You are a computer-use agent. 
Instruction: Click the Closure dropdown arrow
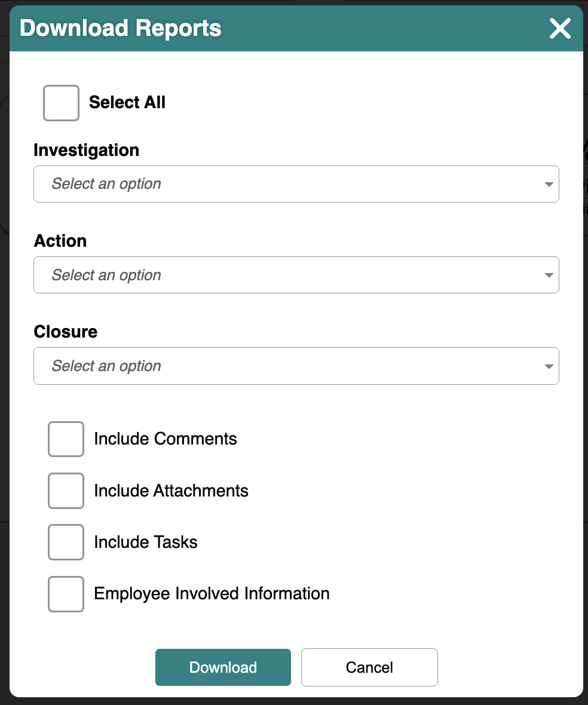[549, 366]
